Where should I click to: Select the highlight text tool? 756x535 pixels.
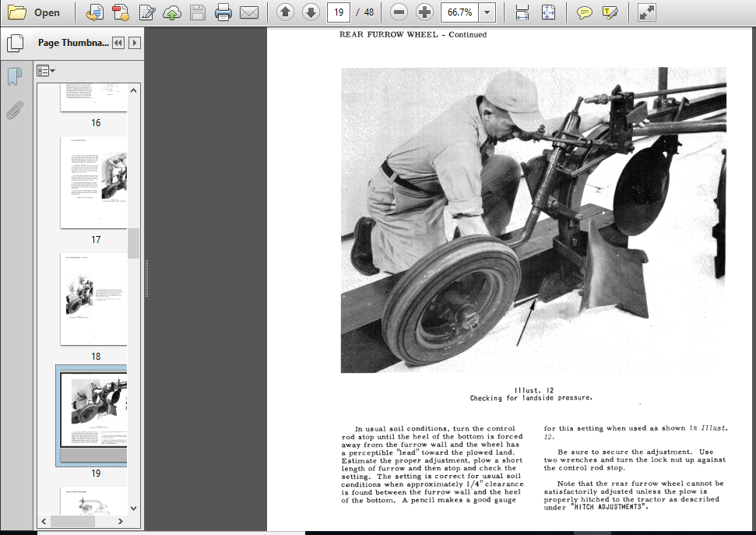coord(610,12)
